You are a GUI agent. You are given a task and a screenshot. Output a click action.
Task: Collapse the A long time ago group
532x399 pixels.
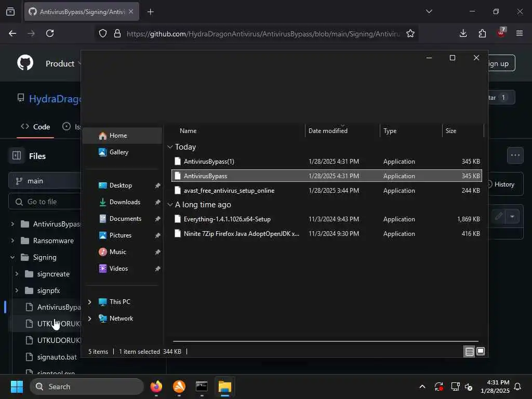point(170,205)
